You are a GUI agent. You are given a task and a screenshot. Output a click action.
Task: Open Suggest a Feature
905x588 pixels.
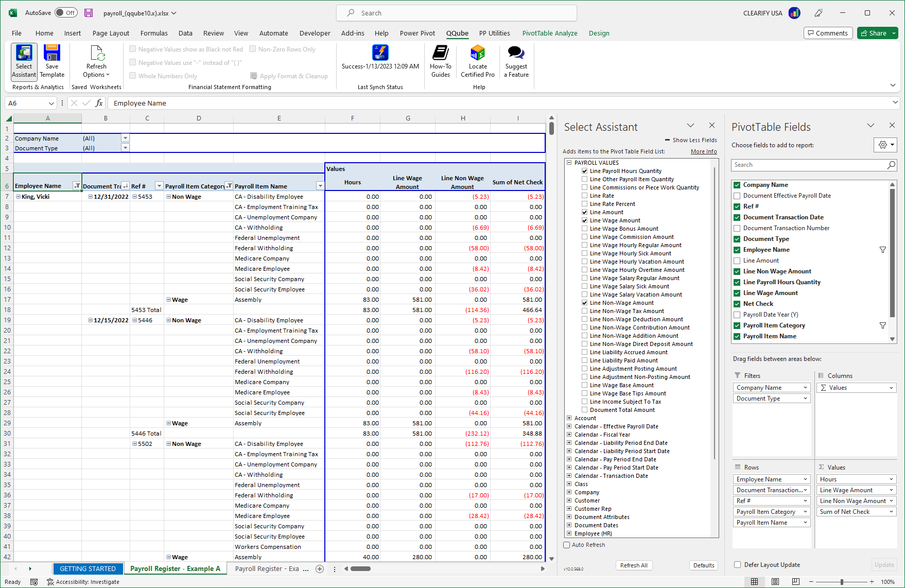click(x=516, y=61)
